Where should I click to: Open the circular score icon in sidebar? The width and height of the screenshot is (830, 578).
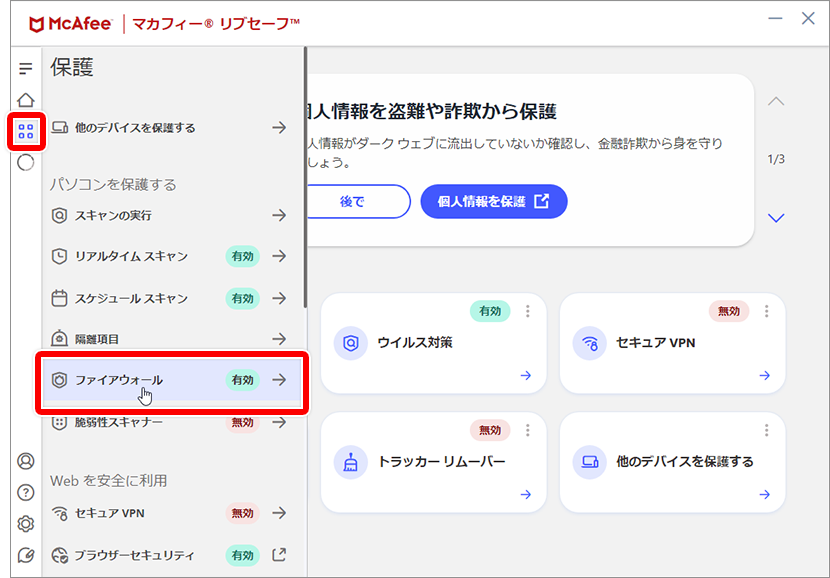25,162
